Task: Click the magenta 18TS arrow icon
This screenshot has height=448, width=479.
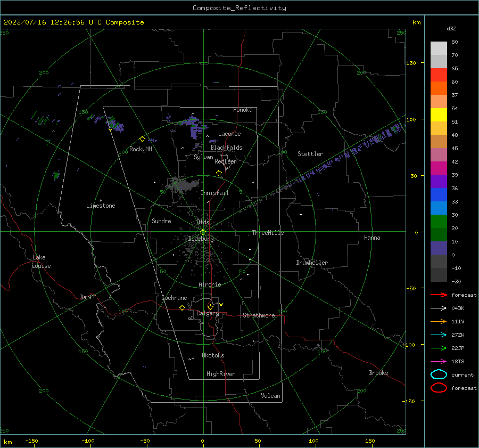Action: [x=439, y=362]
